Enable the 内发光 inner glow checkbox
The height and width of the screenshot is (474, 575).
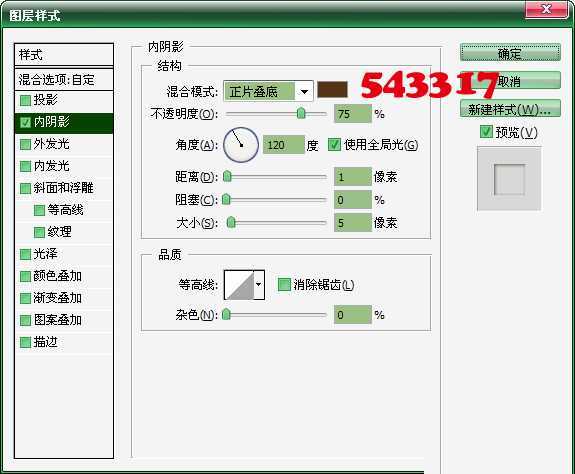[25, 166]
